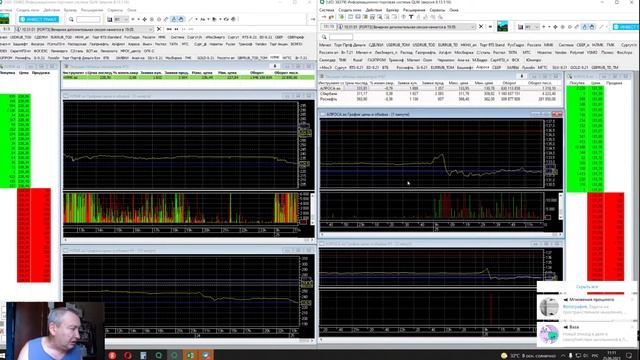Click the Скрыть все link above notifications
This screenshot has width=640, height=360.
click(x=587, y=287)
